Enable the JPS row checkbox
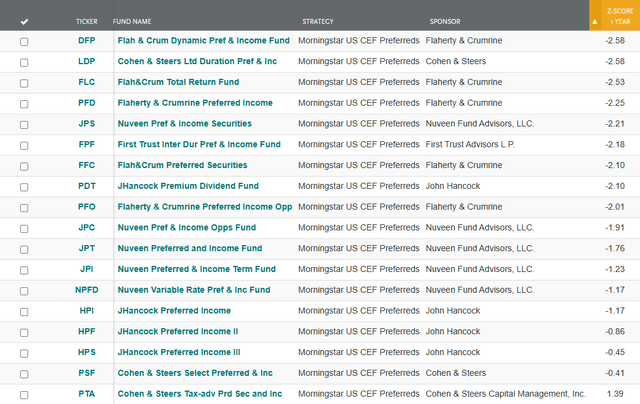640x404 pixels. click(x=24, y=125)
